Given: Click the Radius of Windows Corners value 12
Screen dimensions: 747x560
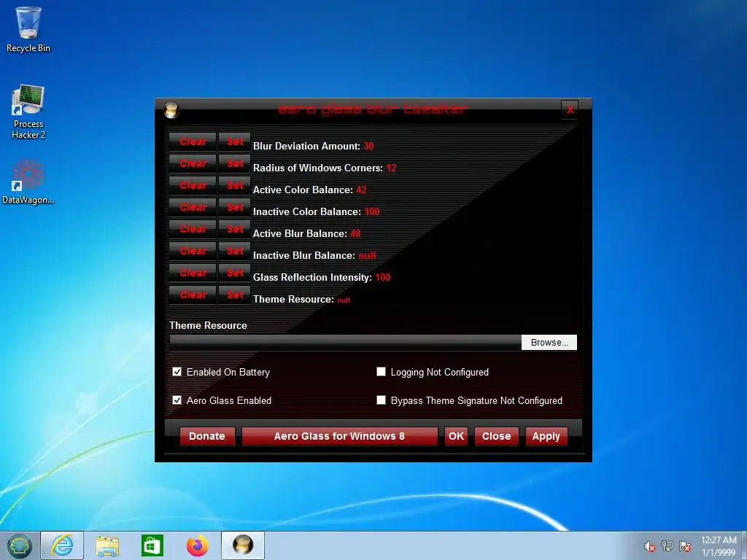Looking at the screenshot, I should (x=391, y=168).
